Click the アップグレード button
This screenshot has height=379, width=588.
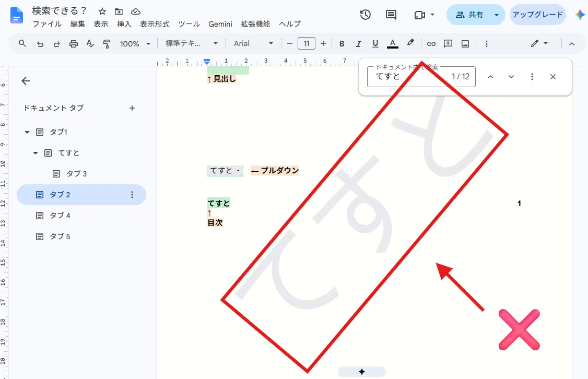[538, 15]
